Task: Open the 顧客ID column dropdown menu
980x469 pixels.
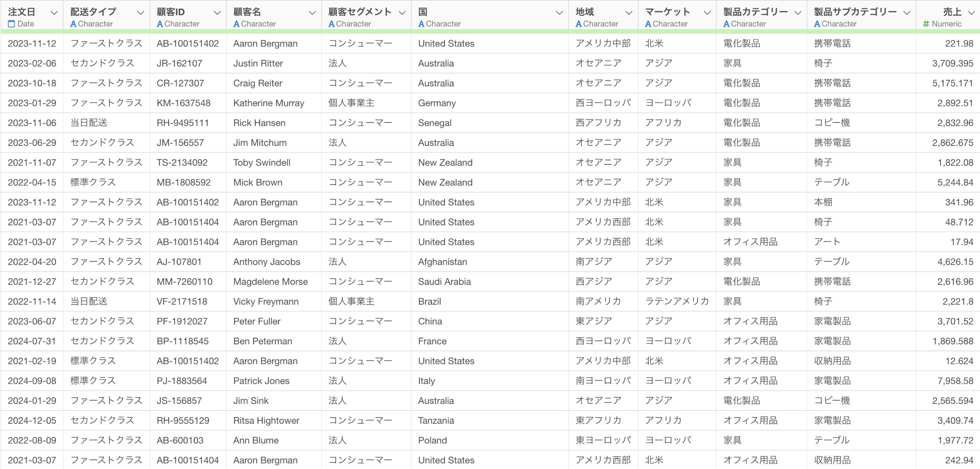Action: 217,13
